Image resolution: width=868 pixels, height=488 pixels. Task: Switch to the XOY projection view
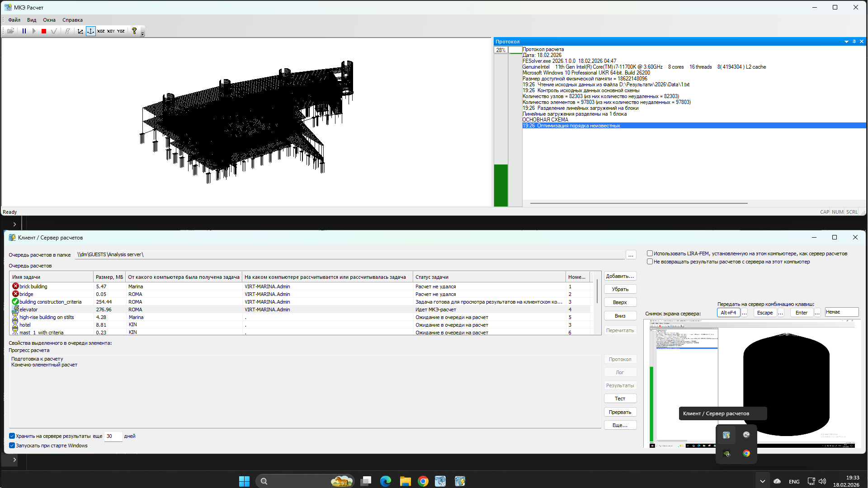pyautogui.click(x=111, y=31)
